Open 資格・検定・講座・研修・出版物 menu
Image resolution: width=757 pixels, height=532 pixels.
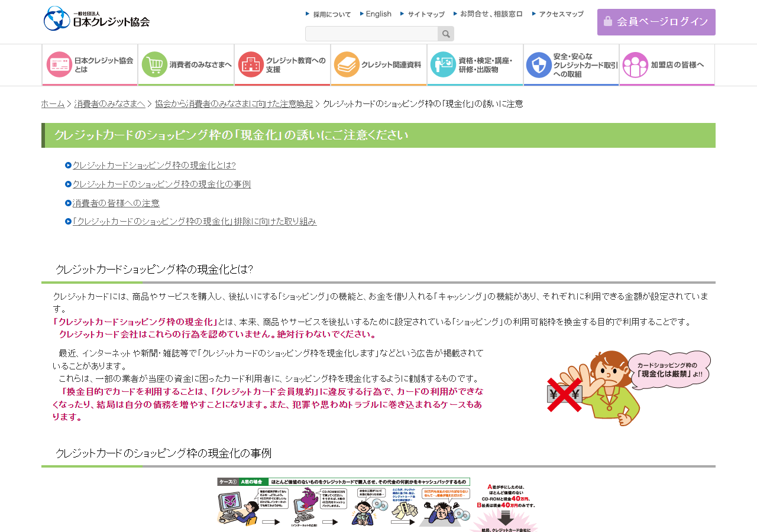pos(475,65)
